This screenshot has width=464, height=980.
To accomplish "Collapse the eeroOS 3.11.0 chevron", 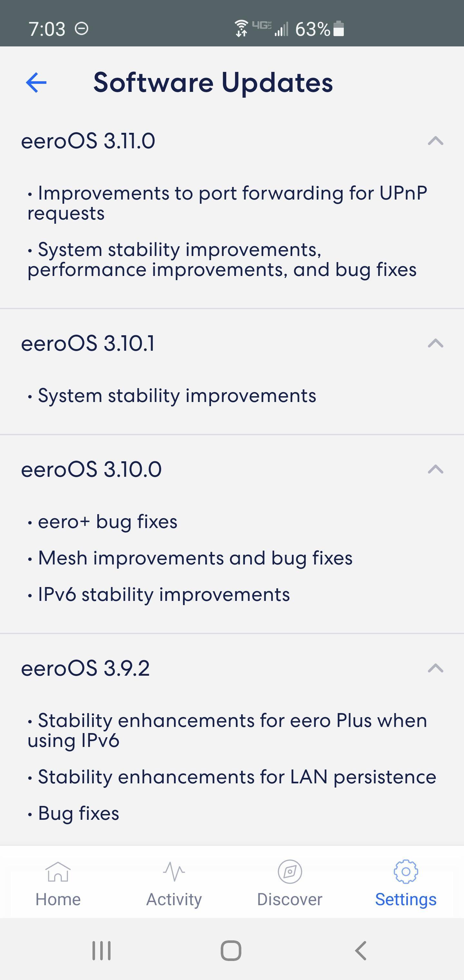I will [435, 141].
